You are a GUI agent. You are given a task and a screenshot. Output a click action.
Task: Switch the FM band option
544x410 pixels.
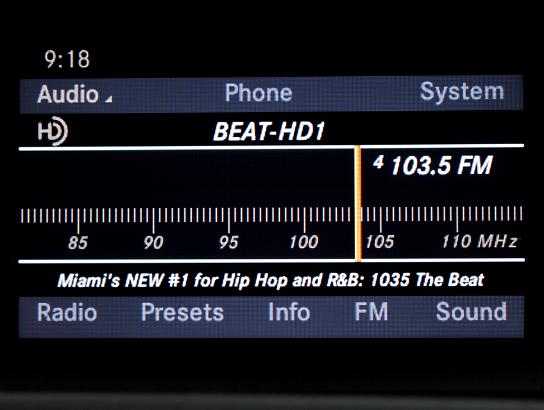(371, 311)
